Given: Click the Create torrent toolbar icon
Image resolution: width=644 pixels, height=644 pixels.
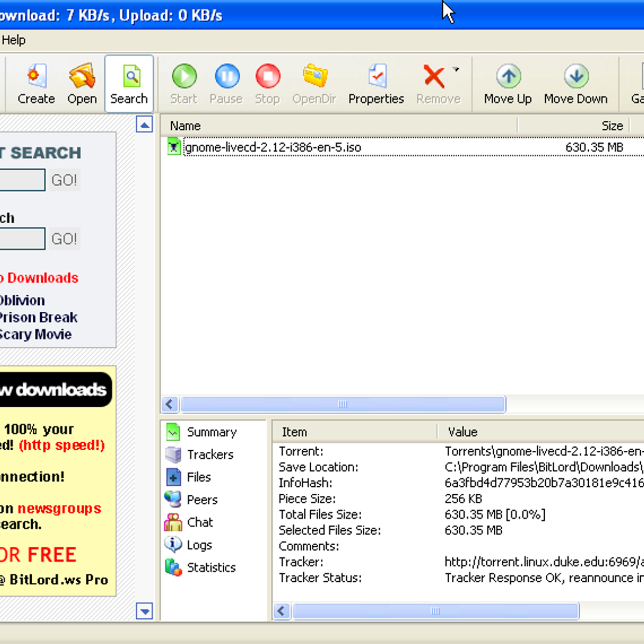Looking at the screenshot, I should pyautogui.click(x=36, y=84).
